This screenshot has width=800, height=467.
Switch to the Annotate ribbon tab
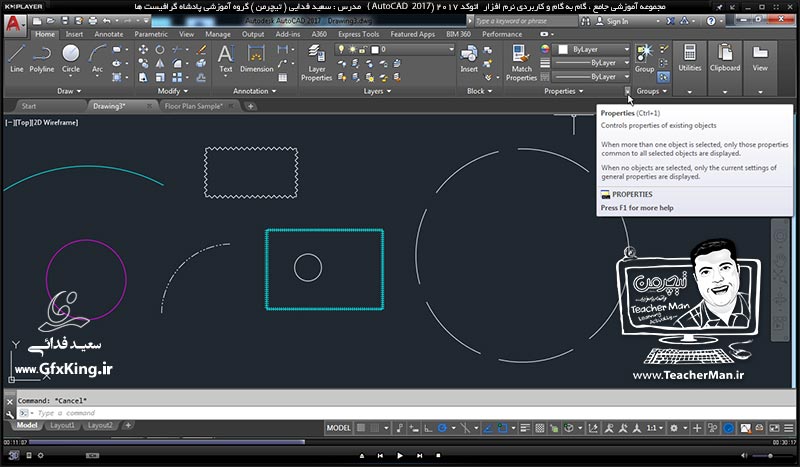109,34
